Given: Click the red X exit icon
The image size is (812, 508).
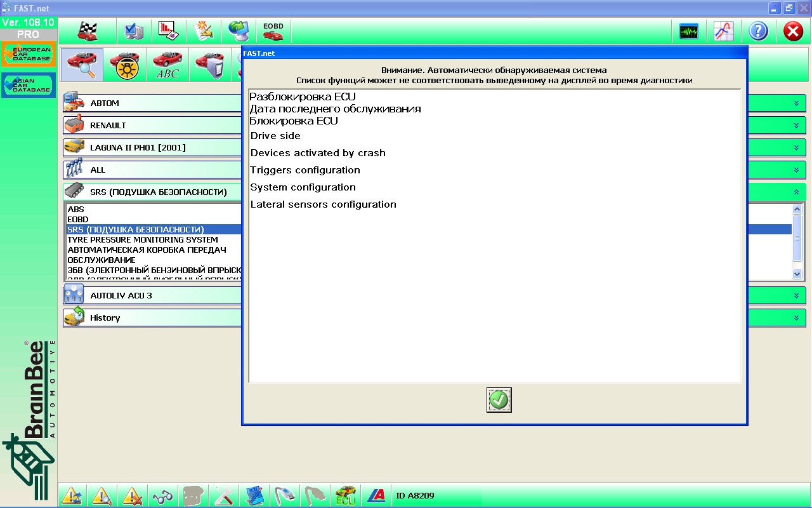Looking at the screenshot, I should point(793,31).
